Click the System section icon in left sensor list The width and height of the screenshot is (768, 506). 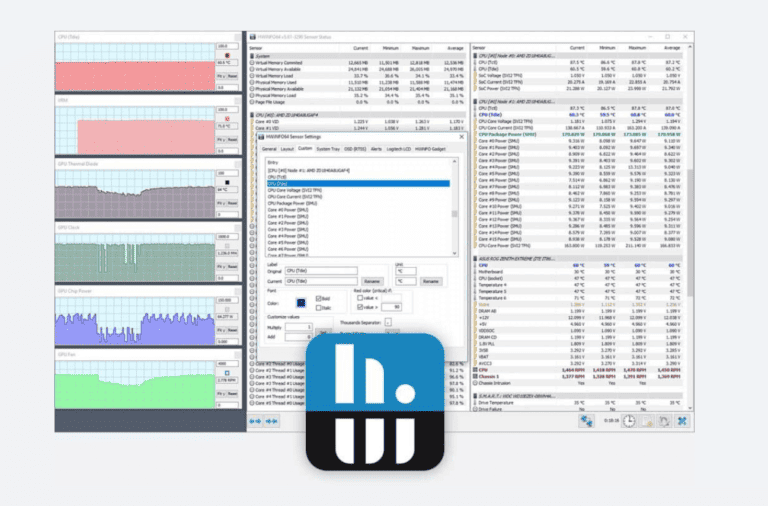252,56
